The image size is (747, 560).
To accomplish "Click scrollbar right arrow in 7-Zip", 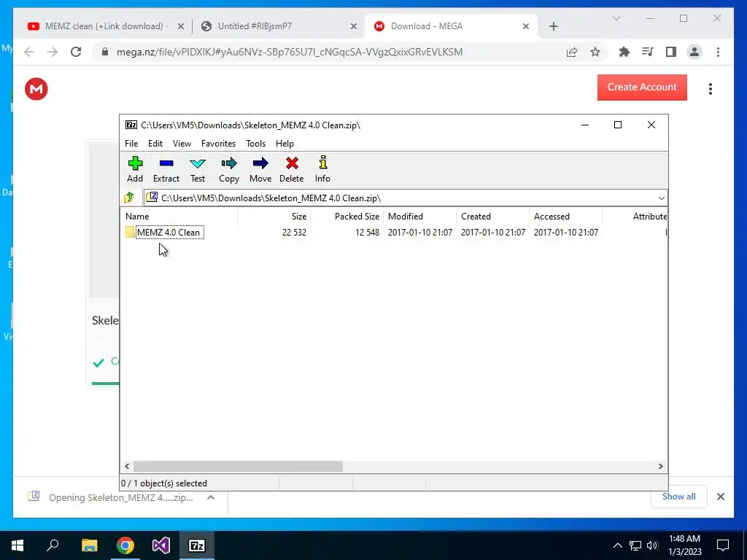I will (x=660, y=466).
